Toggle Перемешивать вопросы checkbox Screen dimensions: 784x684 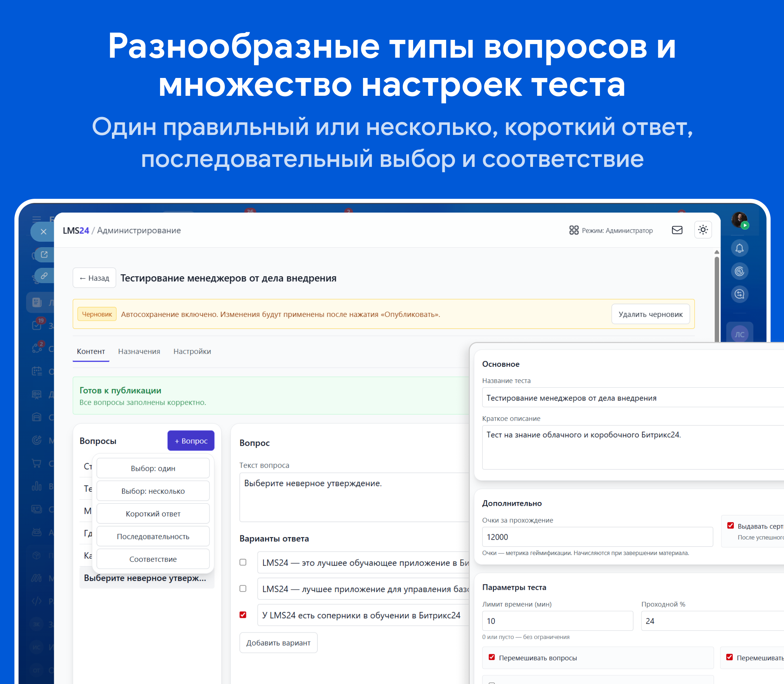pyautogui.click(x=492, y=657)
